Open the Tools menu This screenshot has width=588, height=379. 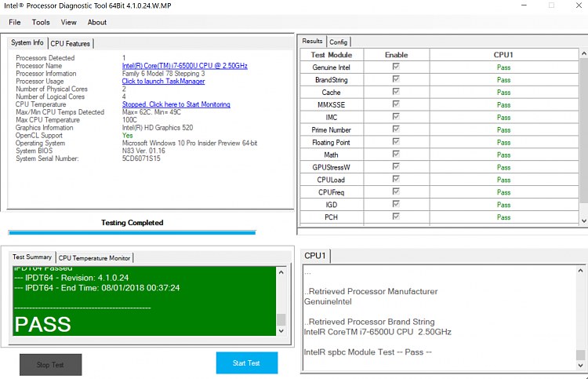pyautogui.click(x=41, y=22)
